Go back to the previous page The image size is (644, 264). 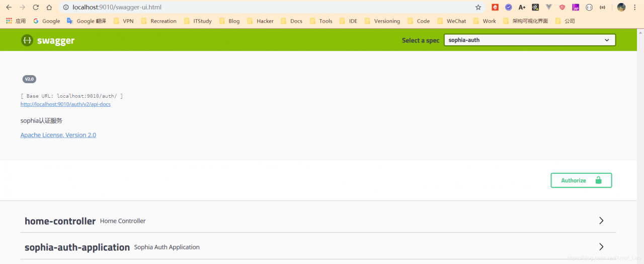tap(9, 7)
